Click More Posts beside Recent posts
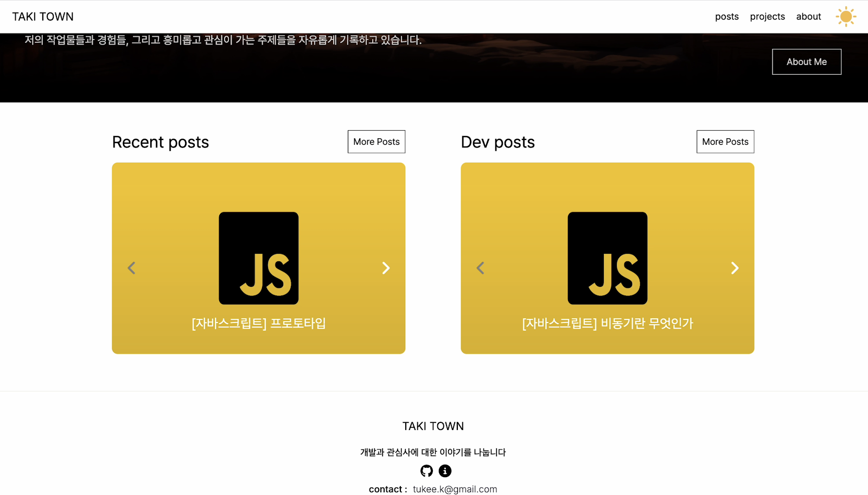This screenshot has height=495, width=868. [x=376, y=142]
